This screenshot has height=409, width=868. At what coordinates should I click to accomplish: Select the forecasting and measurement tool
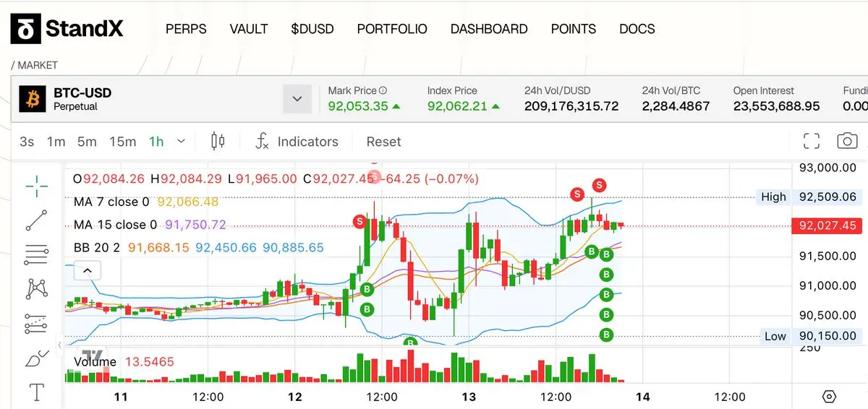click(36, 324)
